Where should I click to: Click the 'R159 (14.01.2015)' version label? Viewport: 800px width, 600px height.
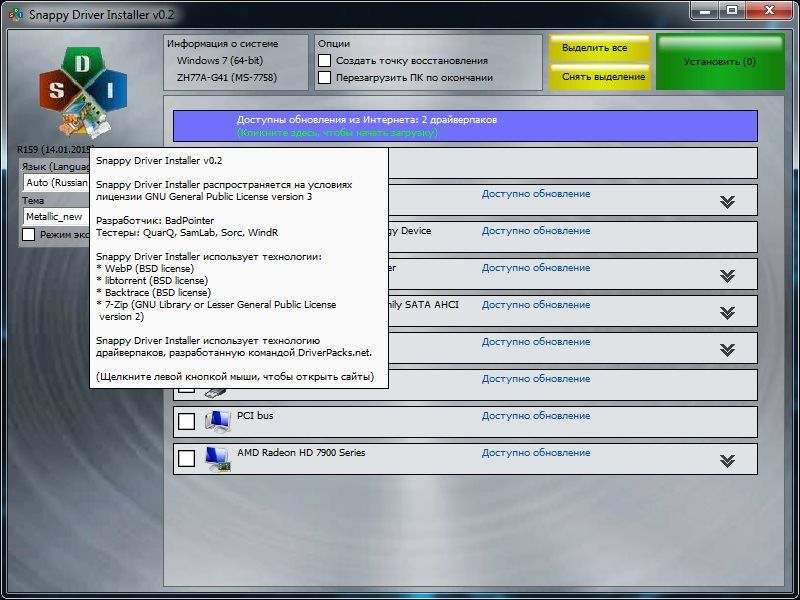click(x=54, y=149)
